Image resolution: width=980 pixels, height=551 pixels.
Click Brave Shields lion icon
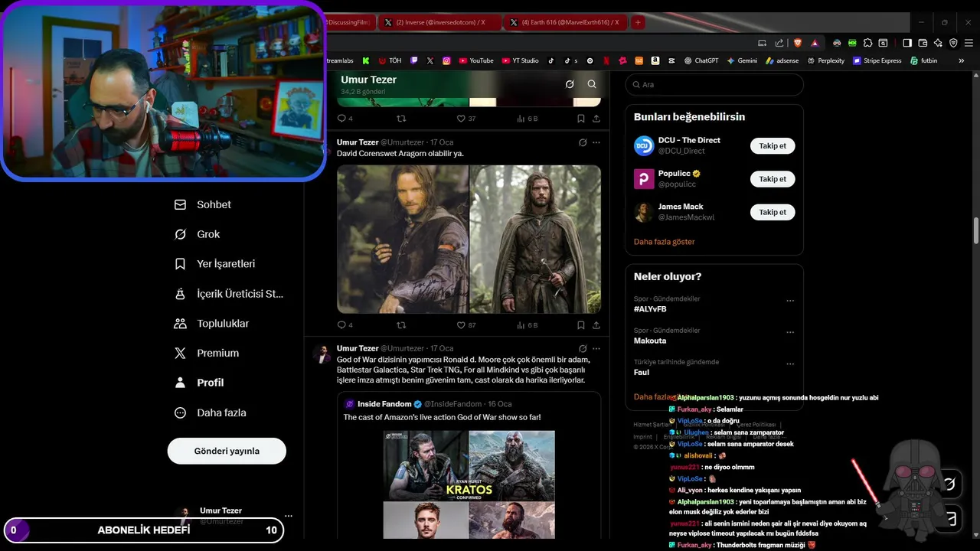797,43
